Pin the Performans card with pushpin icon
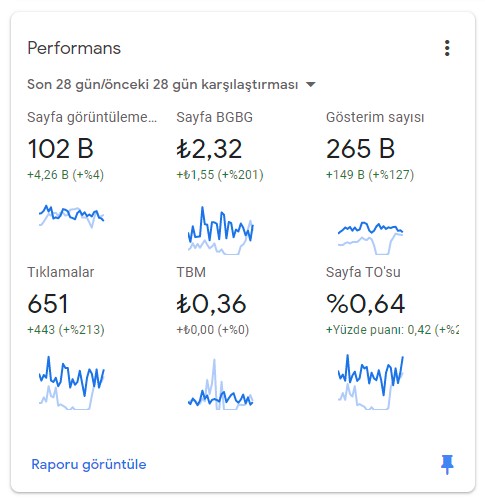Screen dimensions: 485x499 [447, 464]
